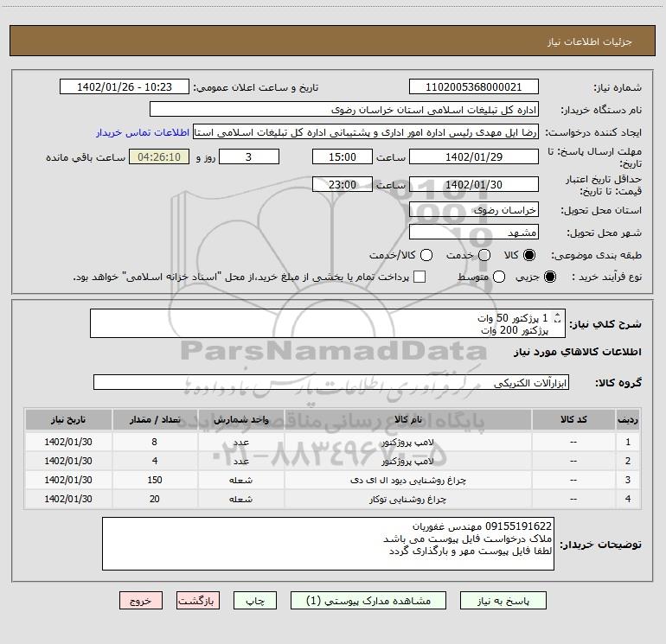The width and height of the screenshot is (666, 644).
Task: Click the نام کالا column header
Action: click(407, 419)
